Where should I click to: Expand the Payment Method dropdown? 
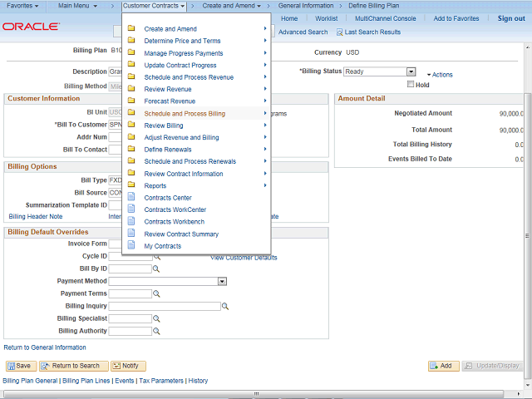pyautogui.click(x=222, y=282)
